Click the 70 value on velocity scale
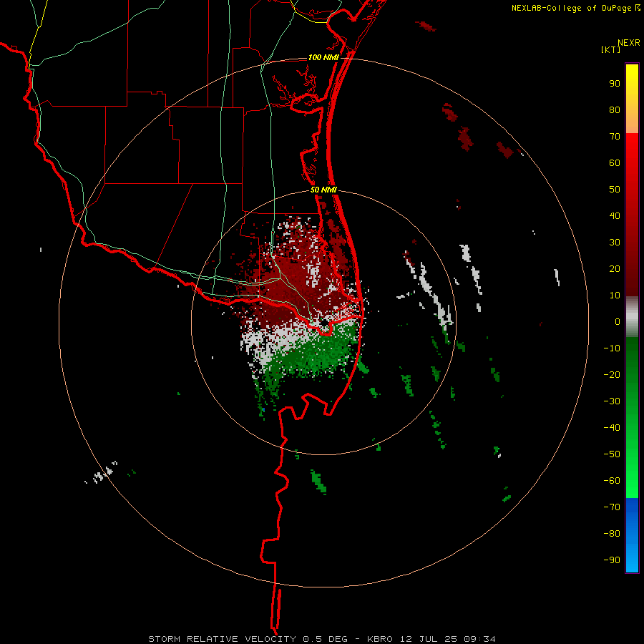Viewport: 644px width, 644px height. coord(615,137)
